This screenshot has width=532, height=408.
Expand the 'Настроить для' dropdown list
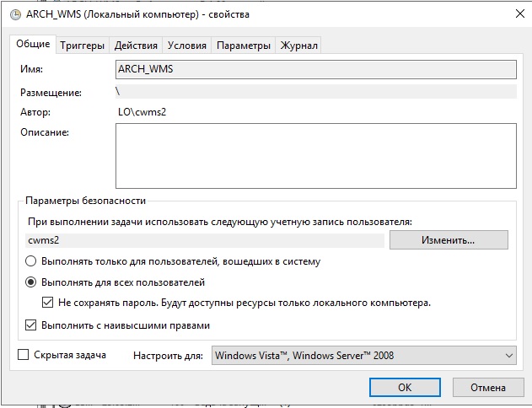pos(363,356)
